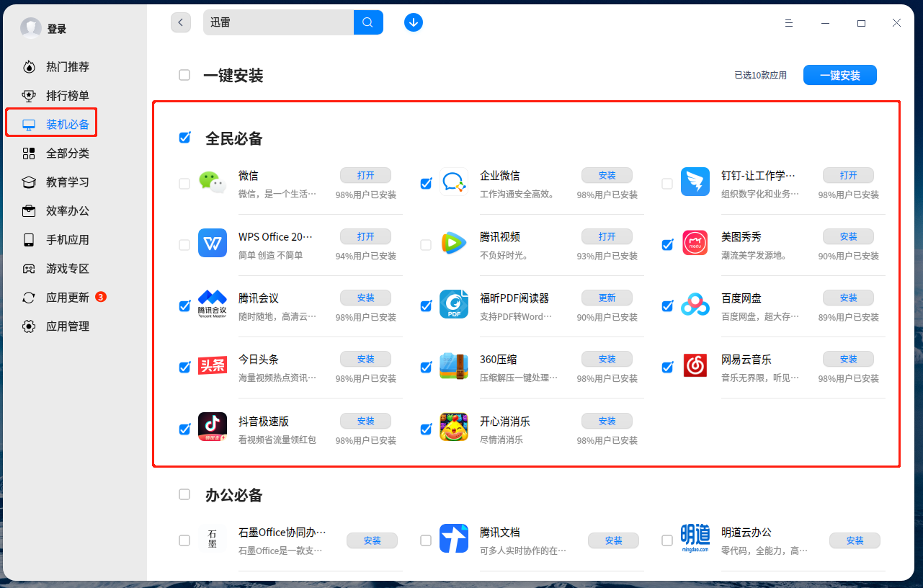Viewport: 923px width, 588px height.
Task: Open the downloads arrow icon
Action: (x=414, y=22)
